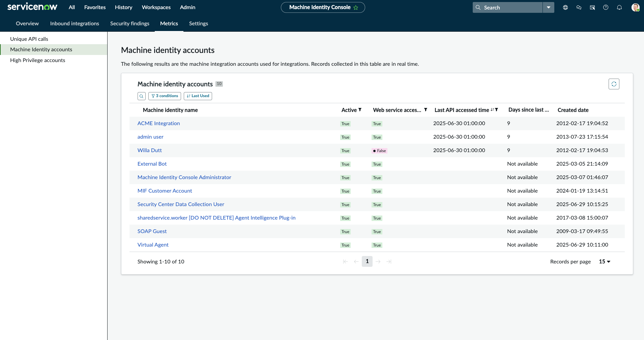The width and height of the screenshot is (644, 340).
Task: Open the user profile avatar
Action: click(635, 7)
